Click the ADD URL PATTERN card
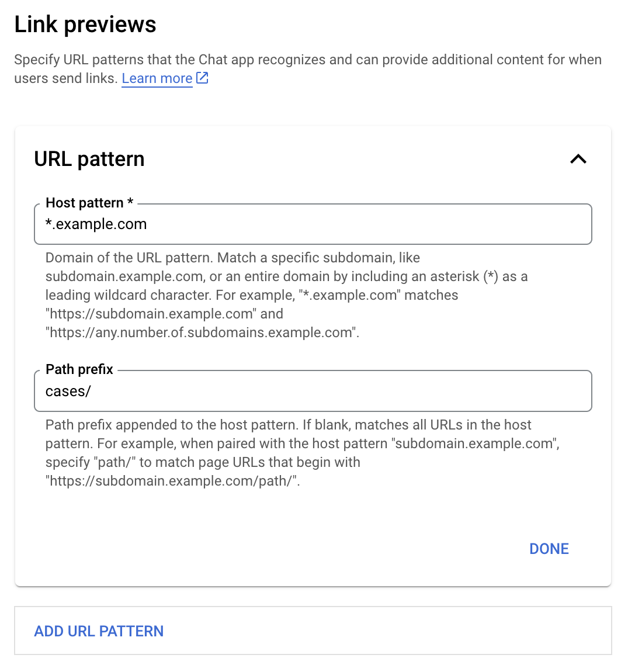 coord(313,631)
